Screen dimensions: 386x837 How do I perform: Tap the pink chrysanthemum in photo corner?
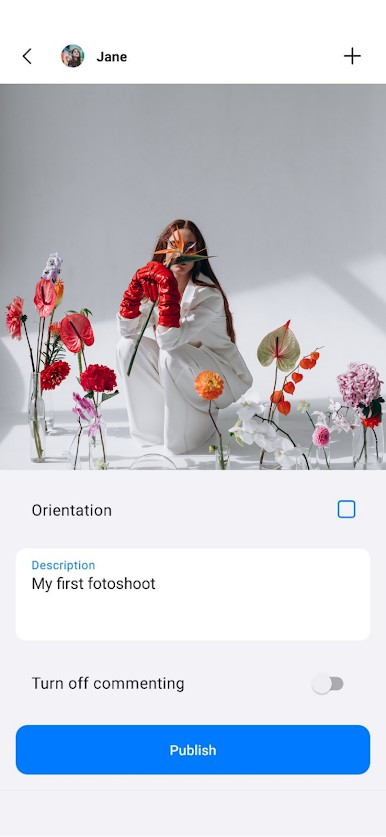tap(359, 385)
